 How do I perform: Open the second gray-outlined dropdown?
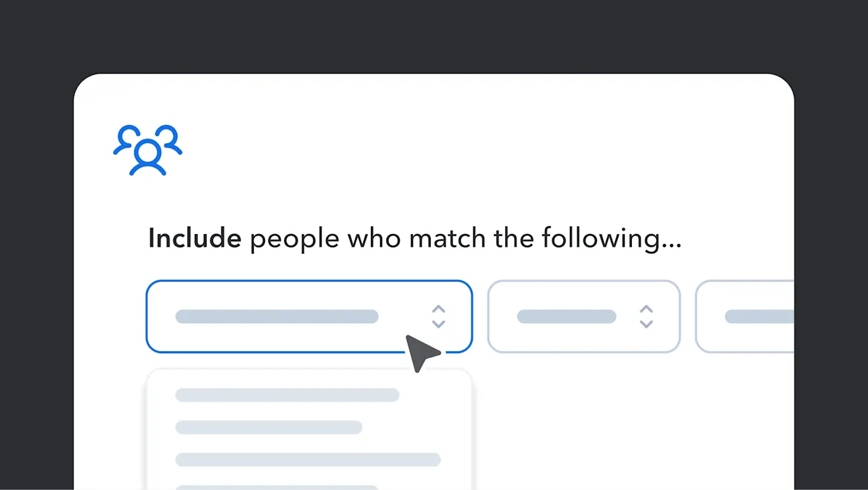point(583,316)
